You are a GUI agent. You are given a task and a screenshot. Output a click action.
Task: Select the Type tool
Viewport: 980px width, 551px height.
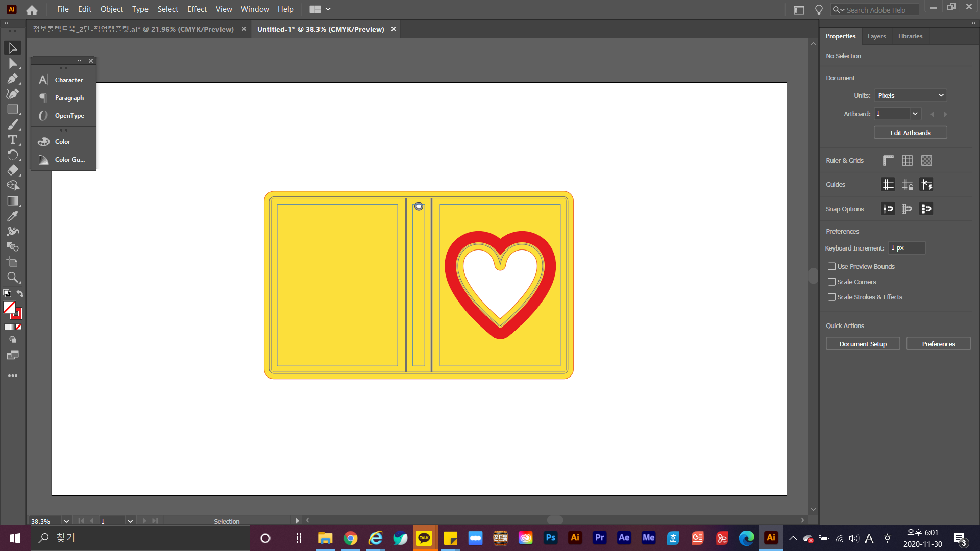coord(12,140)
